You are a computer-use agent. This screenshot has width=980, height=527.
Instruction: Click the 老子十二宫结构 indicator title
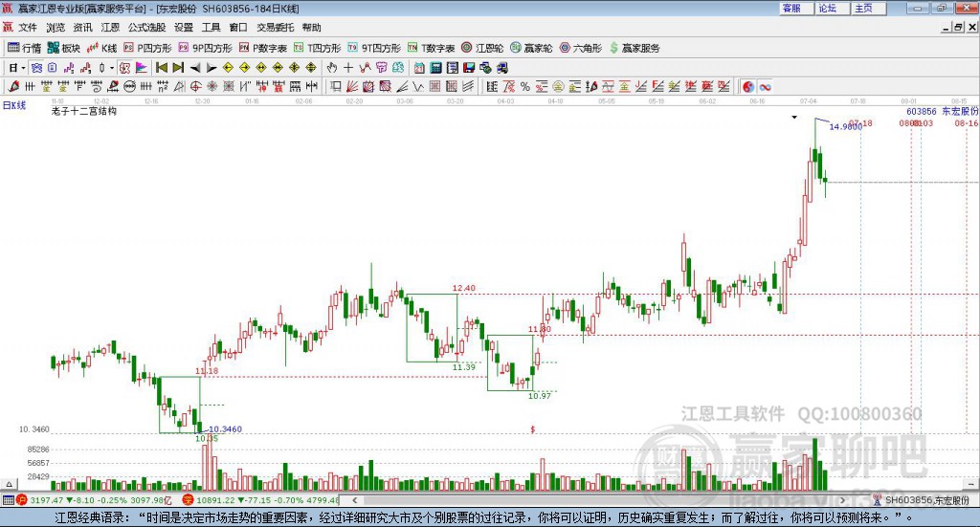click(x=84, y=111)
